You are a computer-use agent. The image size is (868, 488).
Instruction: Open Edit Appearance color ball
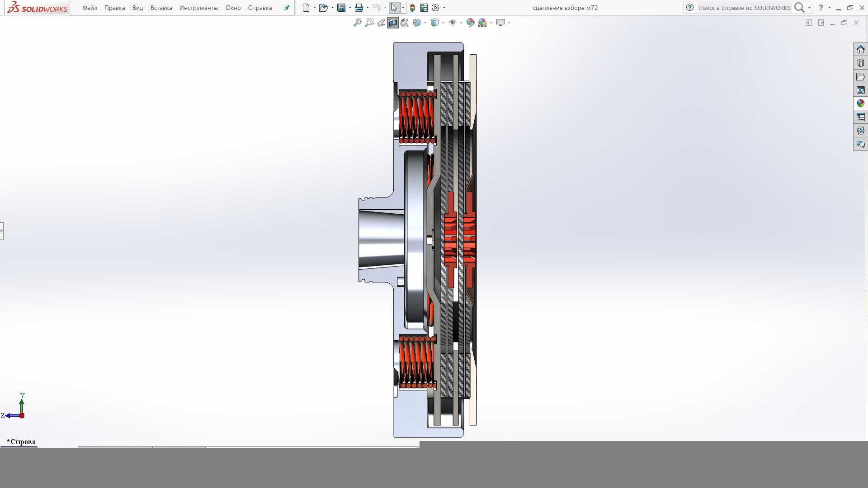click(471, 23)
